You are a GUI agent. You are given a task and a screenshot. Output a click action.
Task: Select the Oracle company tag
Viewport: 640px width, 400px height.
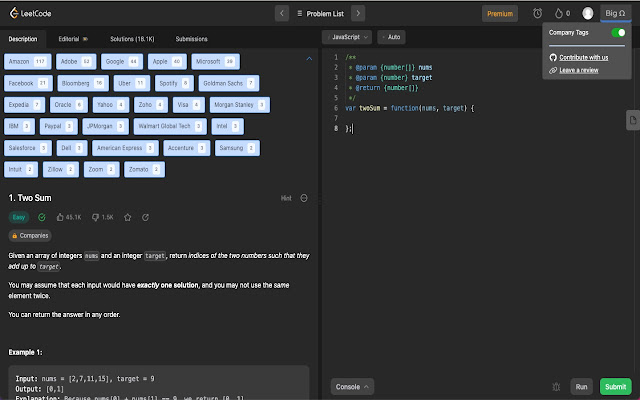click(x=69, y=105)
